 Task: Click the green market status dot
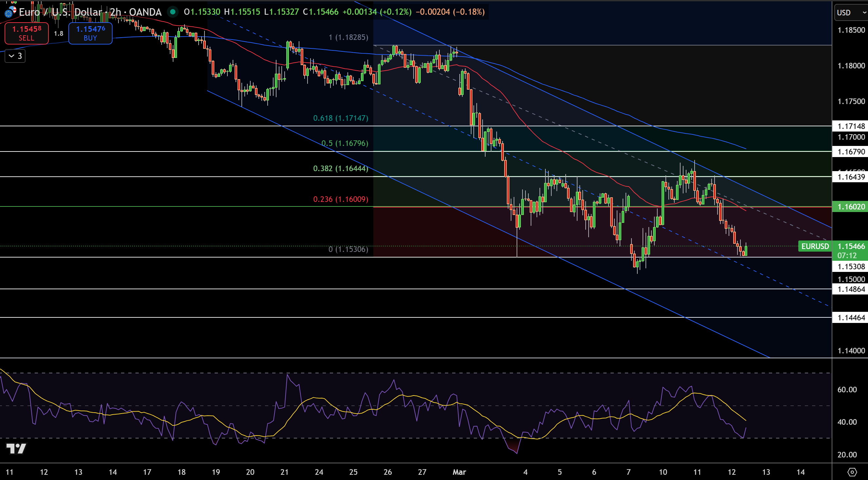point(172,12)
